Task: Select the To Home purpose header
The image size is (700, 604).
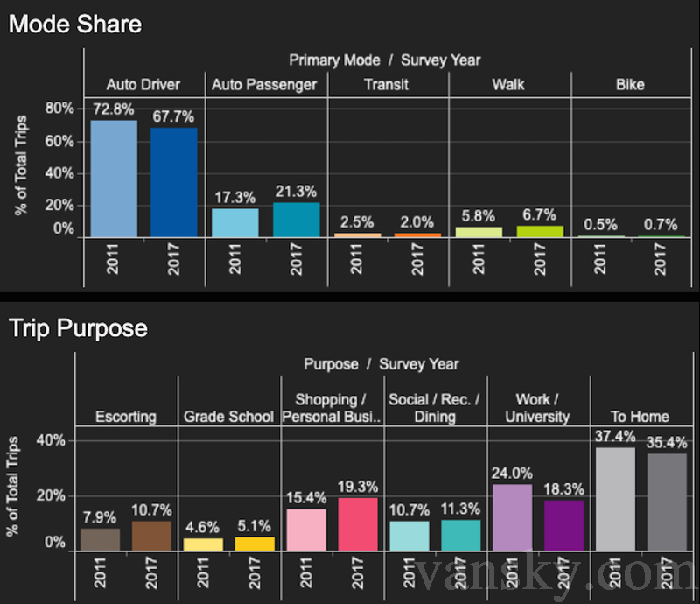Action: click(641, 417)
